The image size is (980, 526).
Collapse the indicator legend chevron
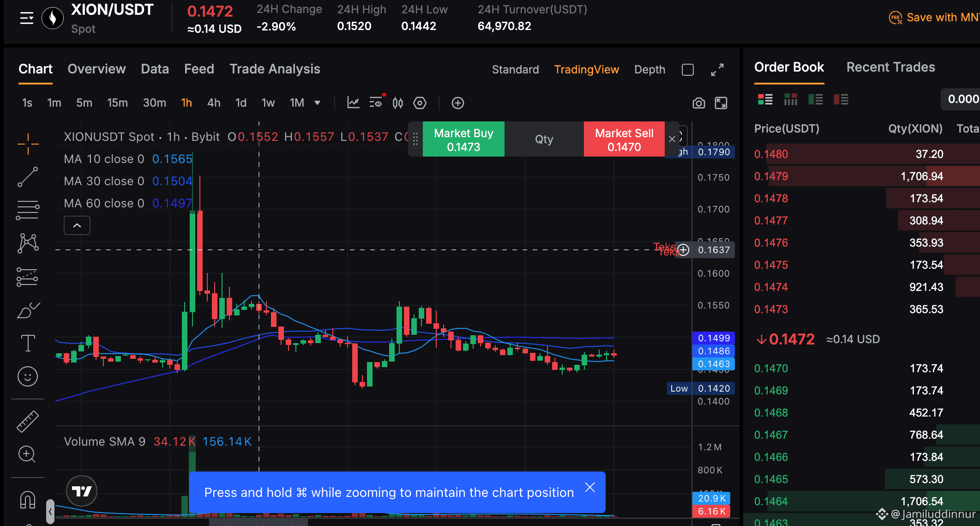(77, 225)
